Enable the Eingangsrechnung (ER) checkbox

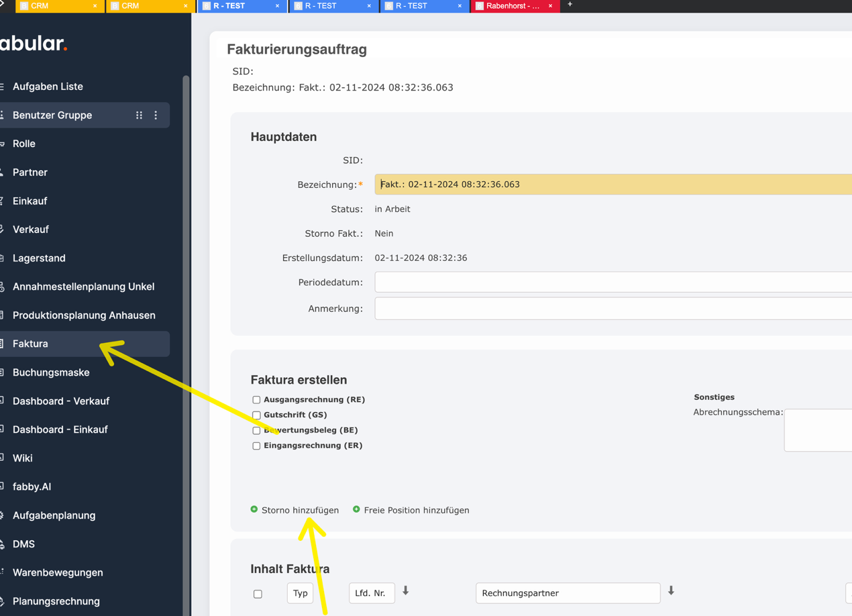tap(256, 446)
